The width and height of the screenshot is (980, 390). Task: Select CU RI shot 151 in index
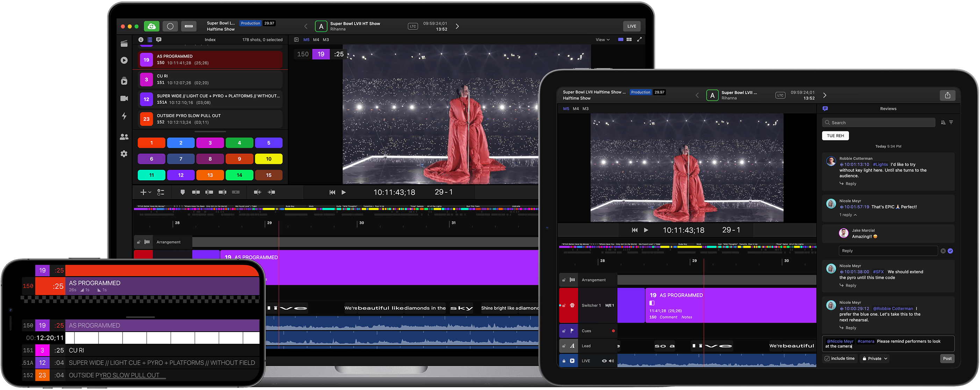click(x=210, y=79)
